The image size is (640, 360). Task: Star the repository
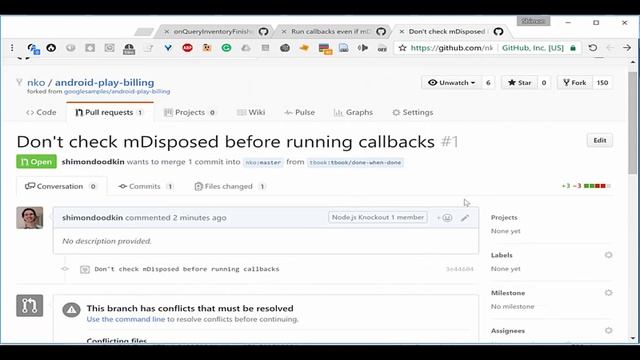tap(520, 82)
